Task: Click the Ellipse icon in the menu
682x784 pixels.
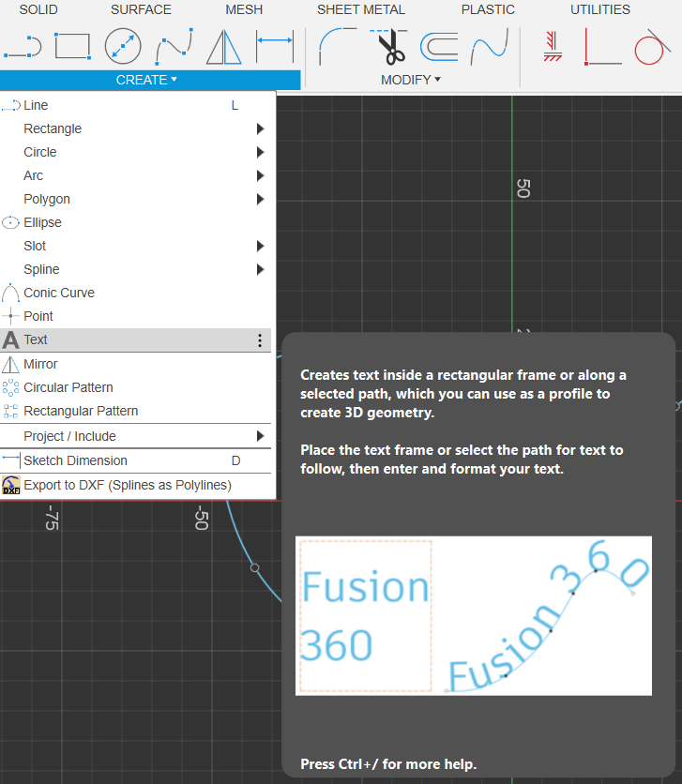Action: coord(10,222)
